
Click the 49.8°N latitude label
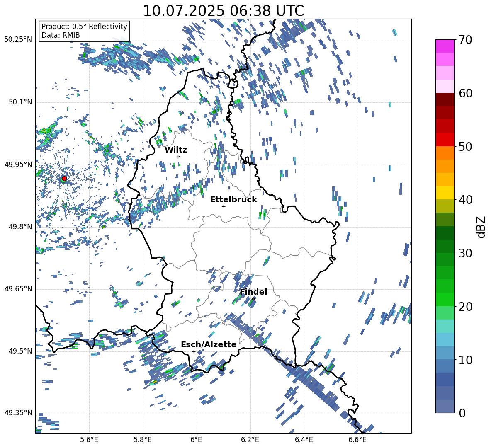(x=20, y=227)
